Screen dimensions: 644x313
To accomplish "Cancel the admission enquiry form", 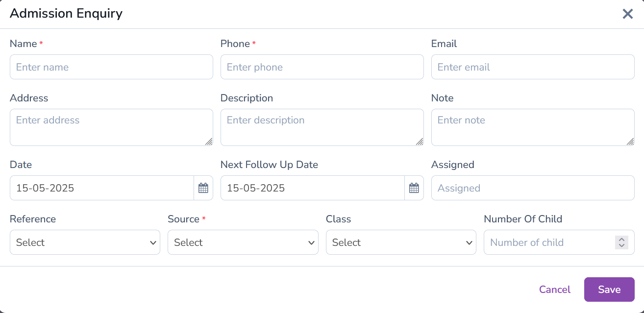I will [554, 289].
